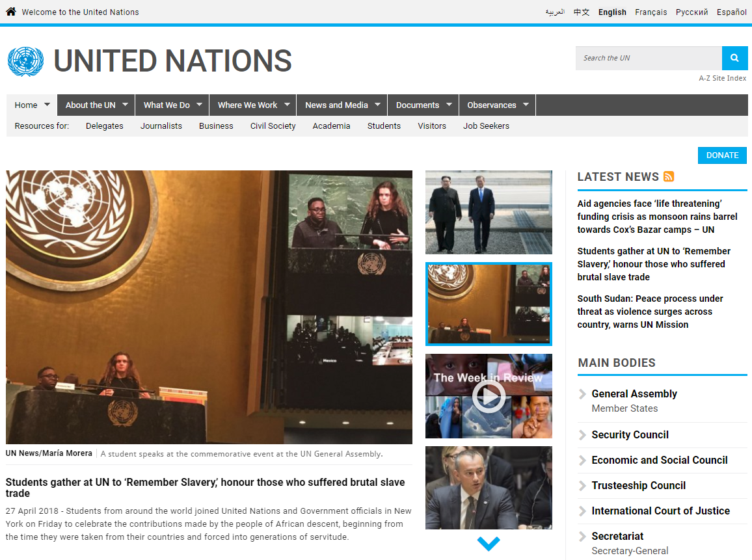The height and width of the screenshot is (560, 752).
Task: Expand the Documents dropdown arrow
Action: pos(449,105)
